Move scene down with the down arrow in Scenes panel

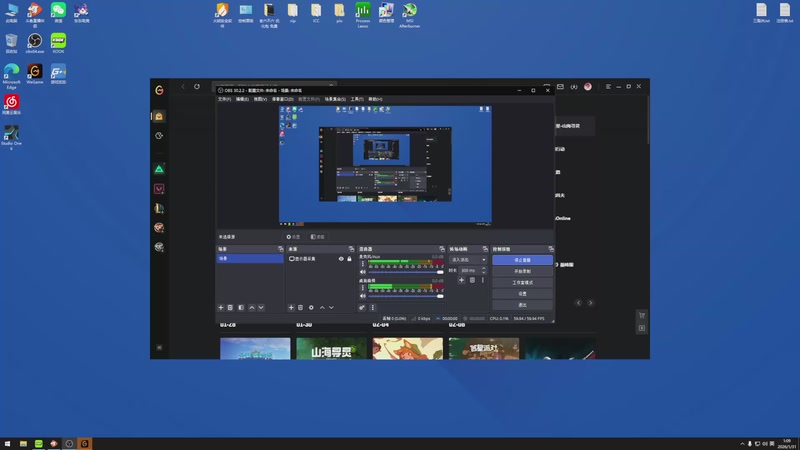[261, 308]
